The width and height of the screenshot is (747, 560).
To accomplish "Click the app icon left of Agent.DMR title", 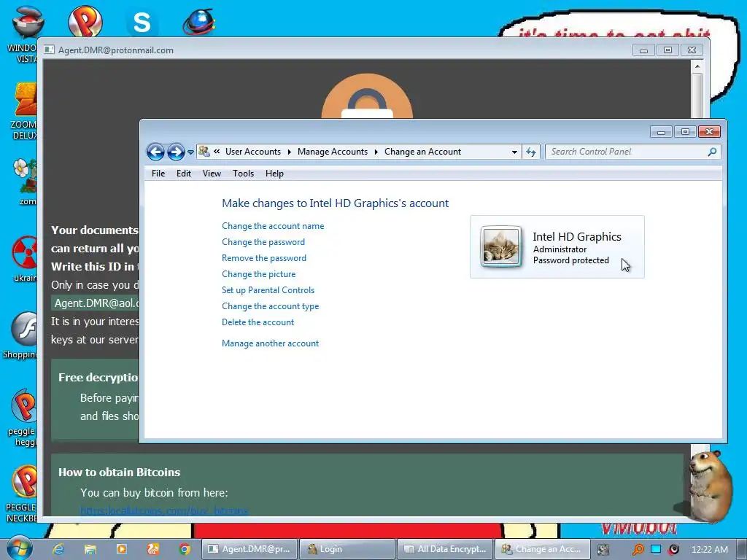I will point(49,50).
